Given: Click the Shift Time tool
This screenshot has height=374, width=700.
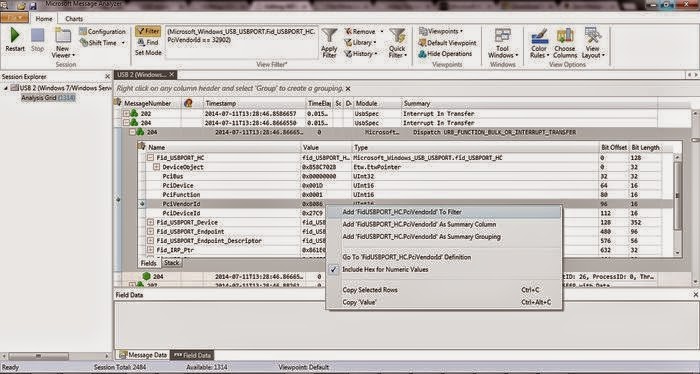Looking at the screenshot, I should (103, 43).
